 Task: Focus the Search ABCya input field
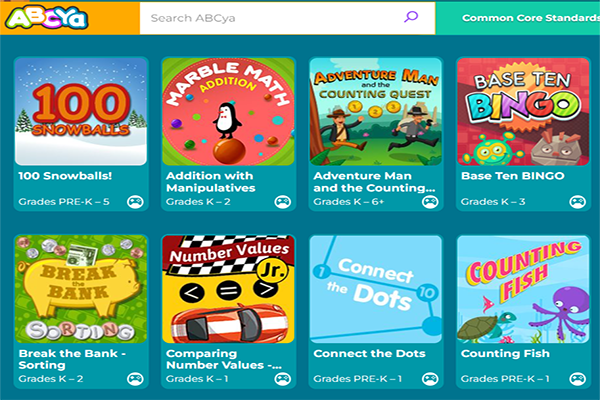[x=270, y=17]
